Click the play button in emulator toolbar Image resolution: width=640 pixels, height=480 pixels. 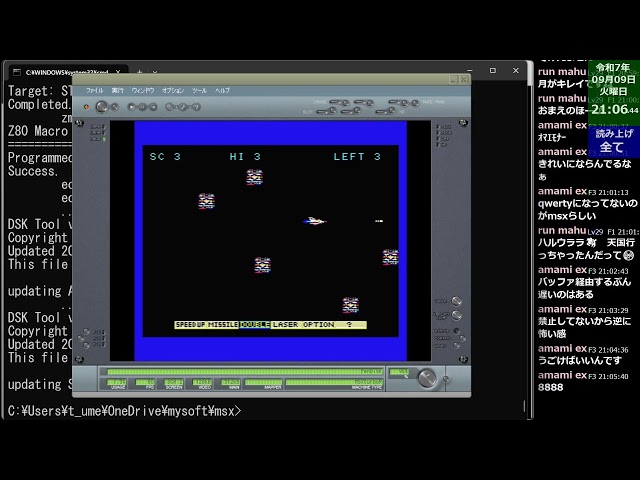pyautogui.click(x=131, y=107)
